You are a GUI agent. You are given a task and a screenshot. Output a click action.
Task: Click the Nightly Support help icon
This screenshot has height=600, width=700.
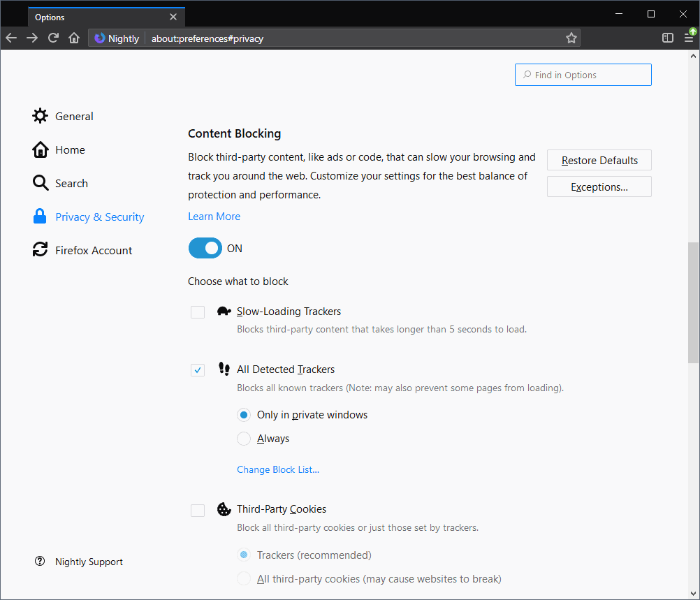40,561
